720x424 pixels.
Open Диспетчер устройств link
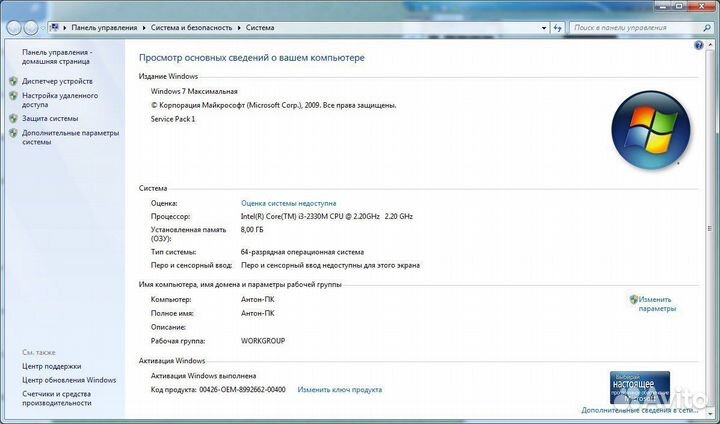click(x=57, y=81)
